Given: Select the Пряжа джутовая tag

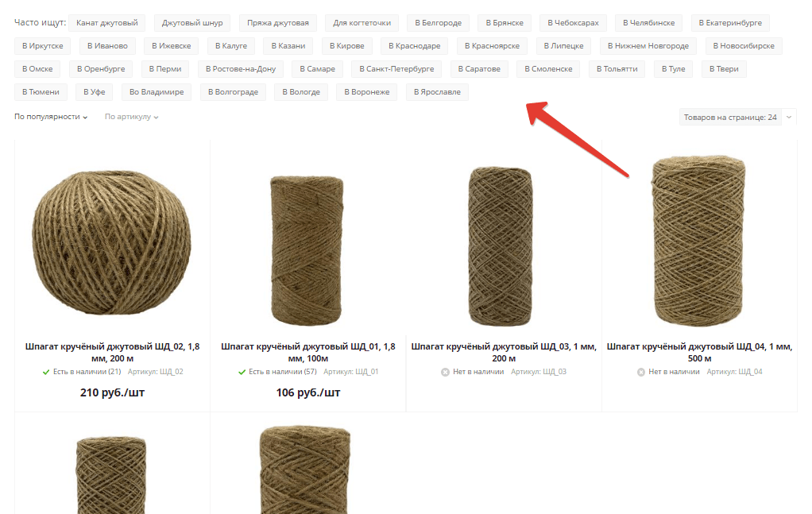Looking at the screenshot, I should [278, 23].
